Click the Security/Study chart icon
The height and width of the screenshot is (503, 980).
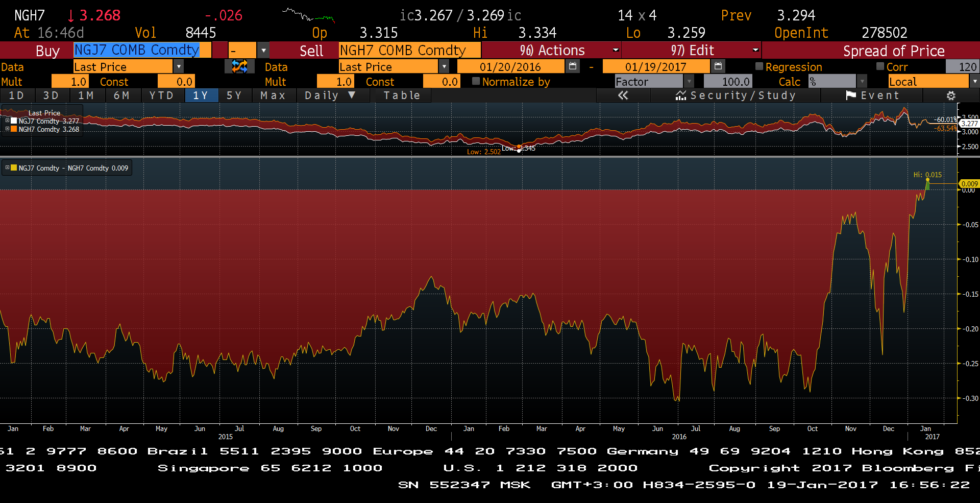681,95
